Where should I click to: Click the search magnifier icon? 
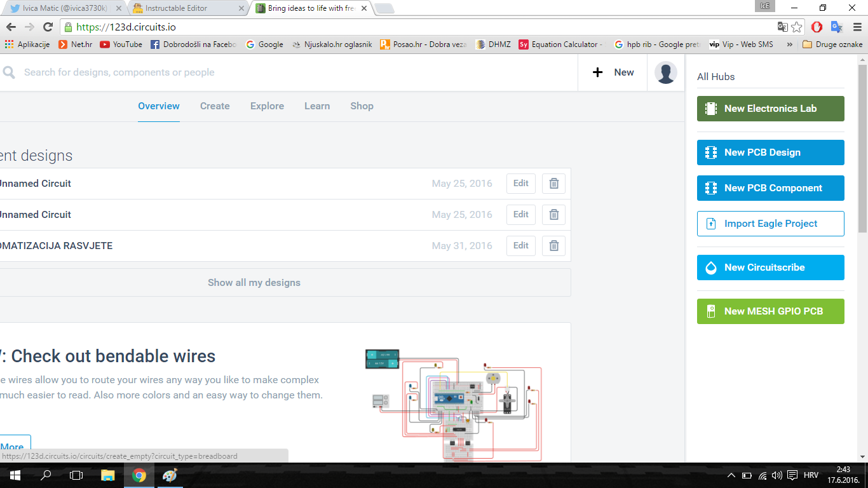(x=8, y=72)
